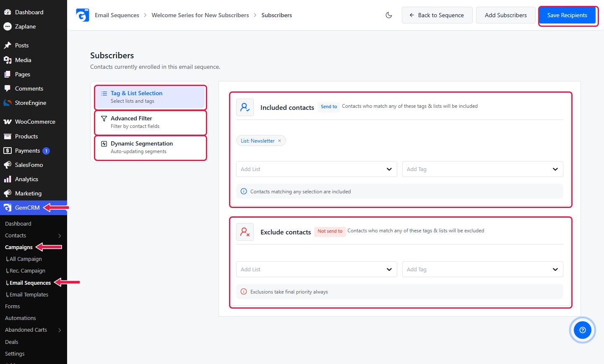Switch to Dynamic Segmentation tab
Screen dimensions: 604x364
[x=151, y=147]
